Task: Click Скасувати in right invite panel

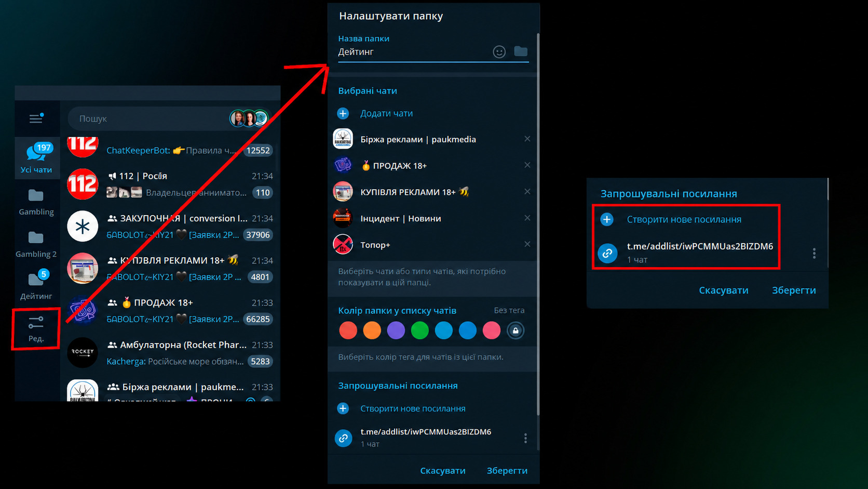Action: coord(723,290)
